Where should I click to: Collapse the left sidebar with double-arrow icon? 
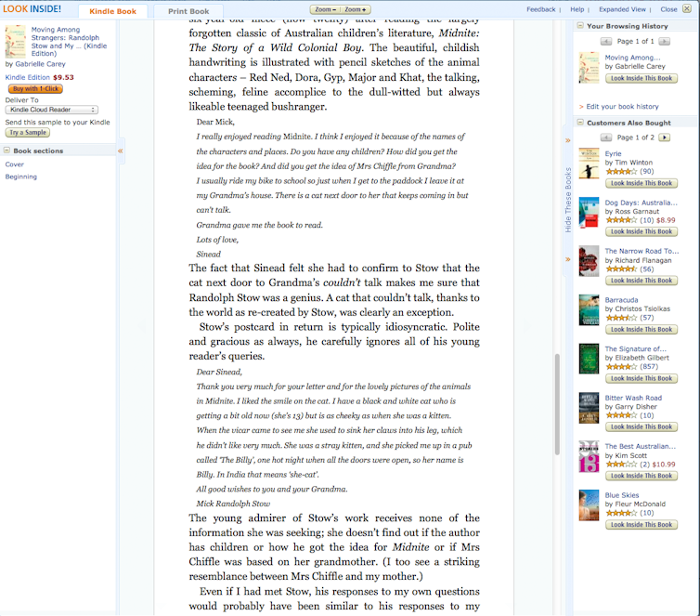click(x=120, y=151)
